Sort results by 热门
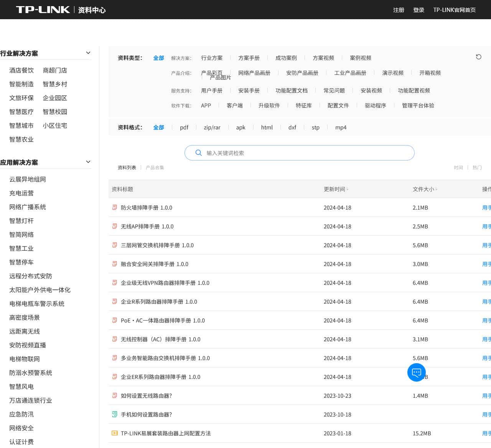The image size is (491, 448). [477, 167]
